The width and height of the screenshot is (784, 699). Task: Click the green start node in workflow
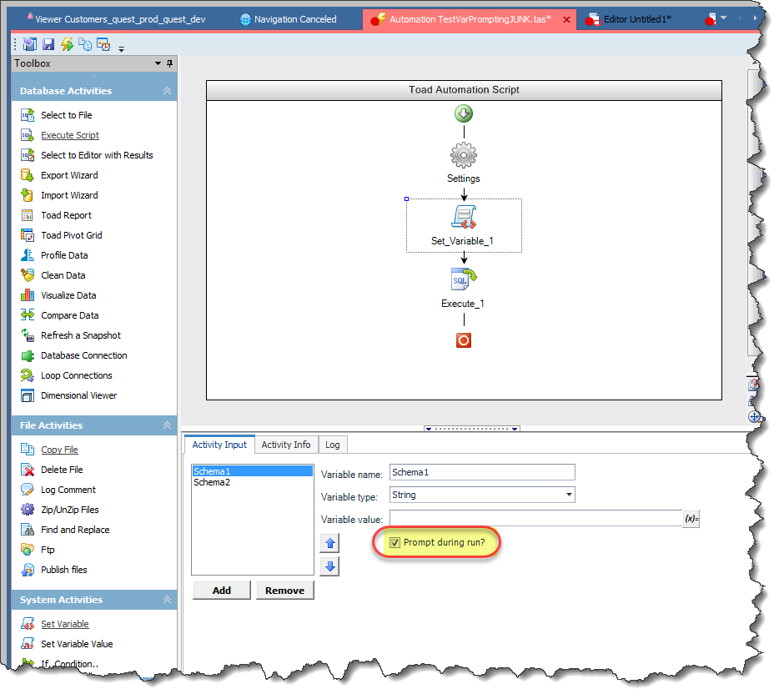(x=464, y=113)
